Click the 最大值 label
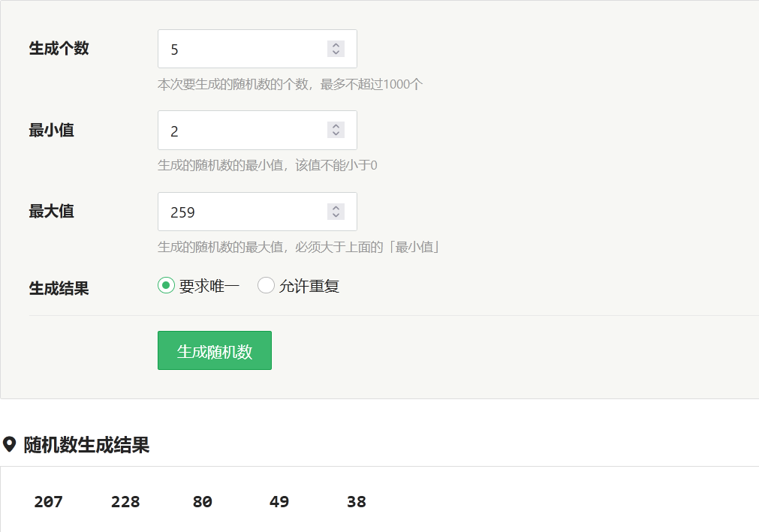 pyautogui.click(x=51, y=212)
